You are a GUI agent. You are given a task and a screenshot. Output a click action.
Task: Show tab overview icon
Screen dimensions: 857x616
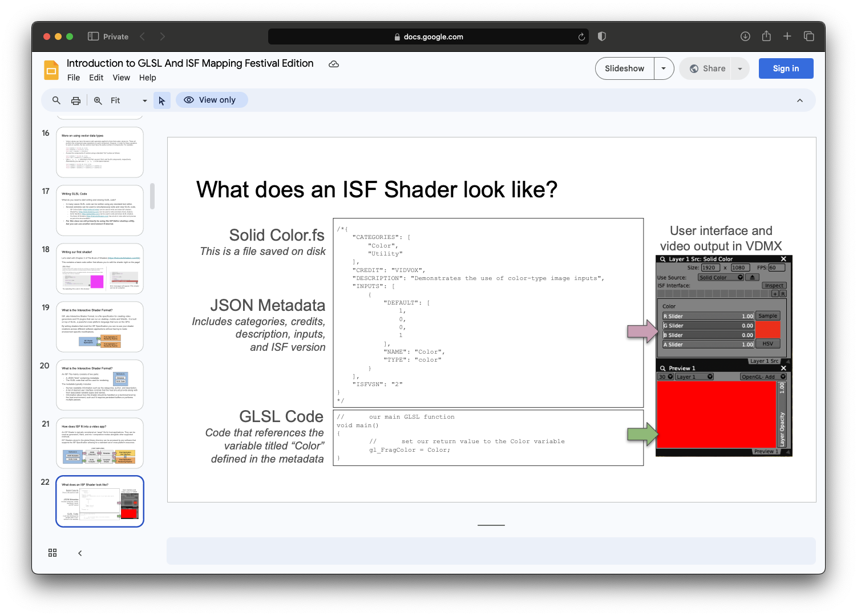809,37
